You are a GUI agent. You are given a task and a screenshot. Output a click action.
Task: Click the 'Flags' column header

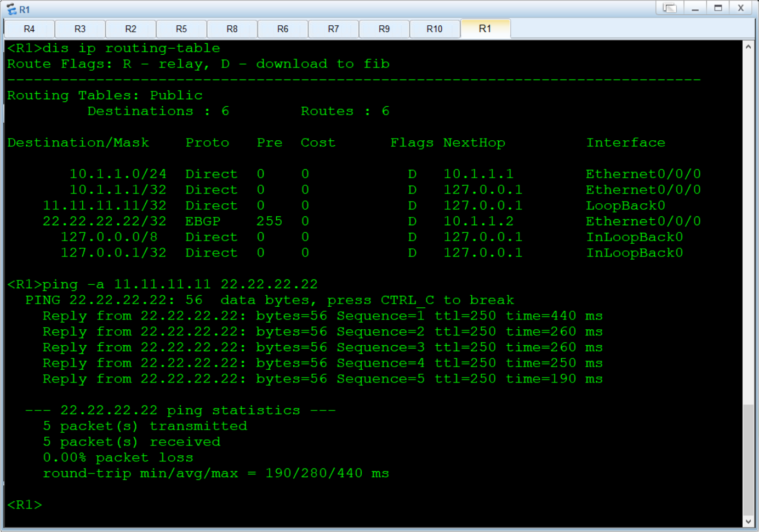(412, 143)
